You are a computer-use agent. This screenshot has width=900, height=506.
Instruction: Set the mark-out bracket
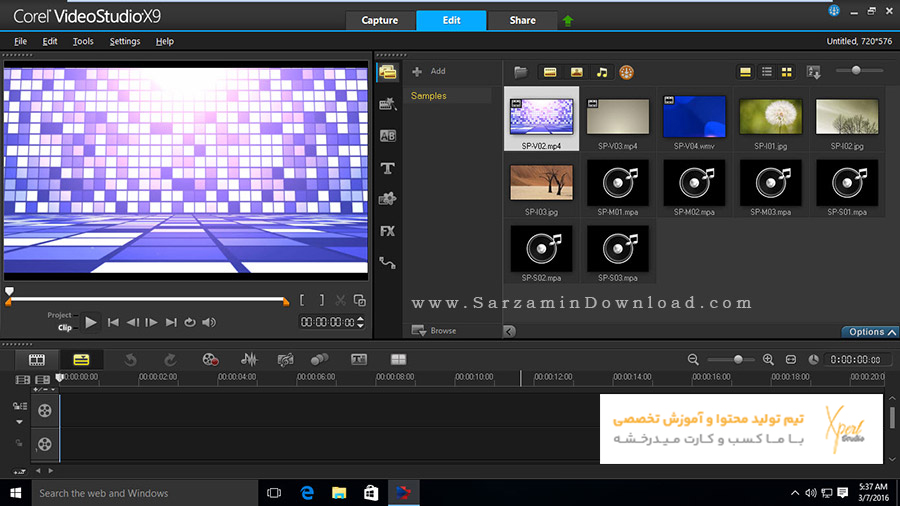321,300
